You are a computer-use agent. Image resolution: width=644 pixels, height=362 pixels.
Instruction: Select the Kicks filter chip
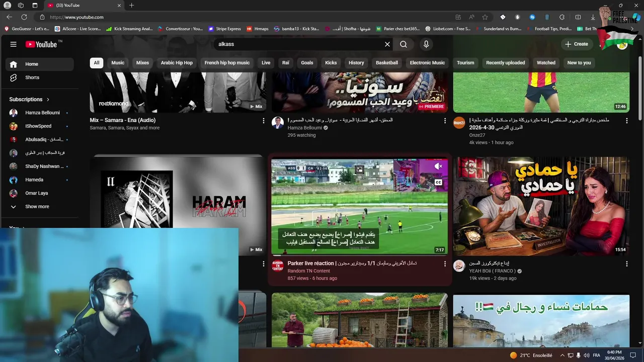click(x=331, y=63)
